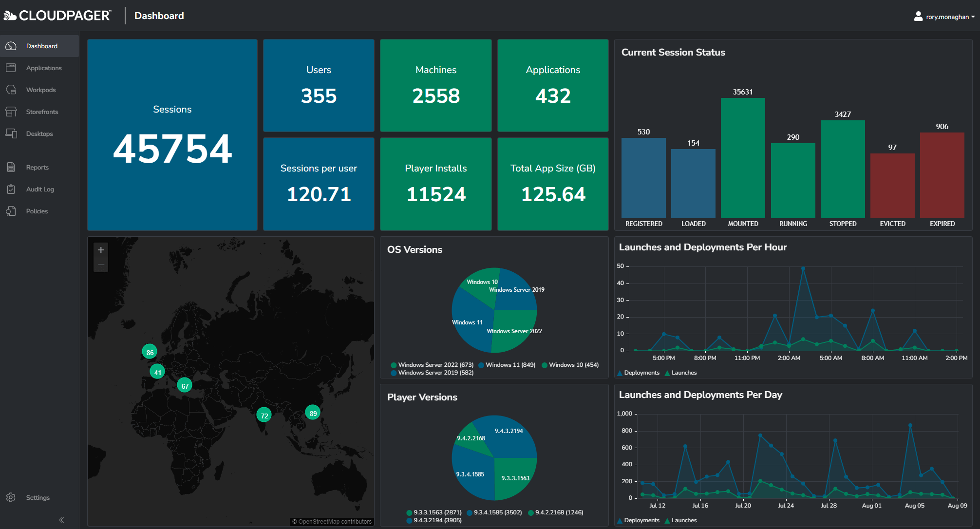
Task: Toggle Deployments legend in Per Day chart
Action: click(638, 520)
